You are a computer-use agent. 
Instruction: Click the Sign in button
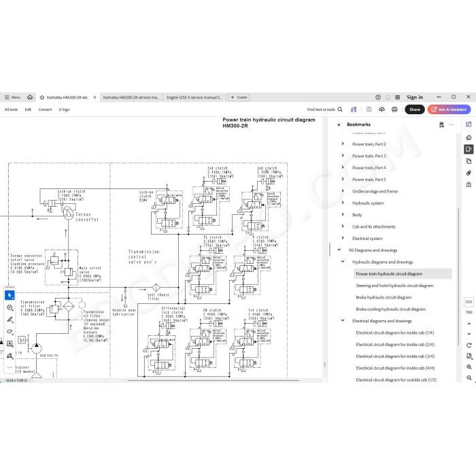click(x=415, y=97)
